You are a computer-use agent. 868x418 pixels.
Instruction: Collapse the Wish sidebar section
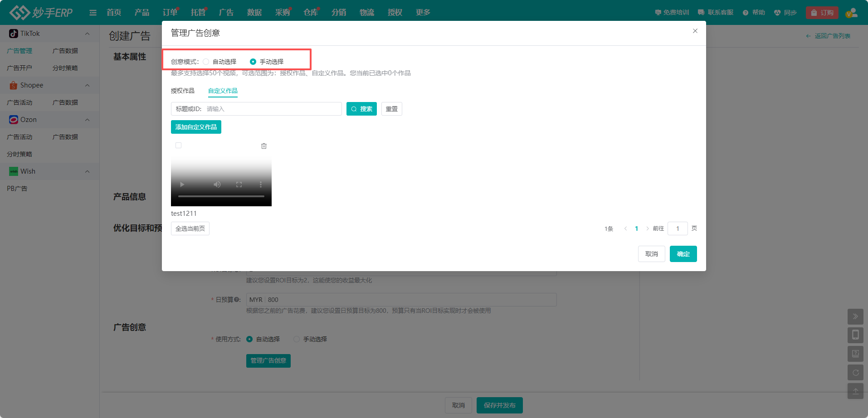(88, 171)
